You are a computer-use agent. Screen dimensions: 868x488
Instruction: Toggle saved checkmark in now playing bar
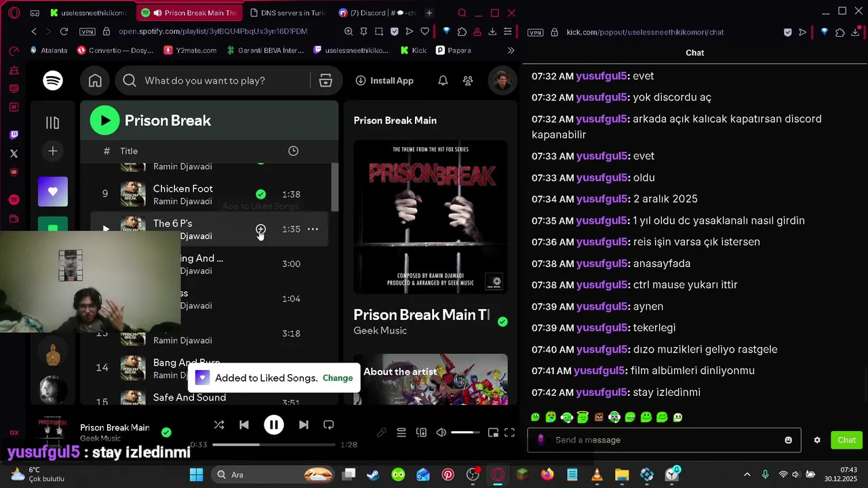pyautogui.click(x=166, y=432)
